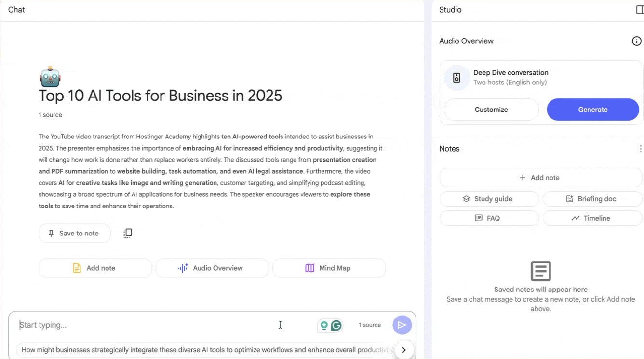This screenshot has height=359, width=644.
Task: Click the Audio Overview section heading
Action: pyautogui.click(x=466, y=41)
